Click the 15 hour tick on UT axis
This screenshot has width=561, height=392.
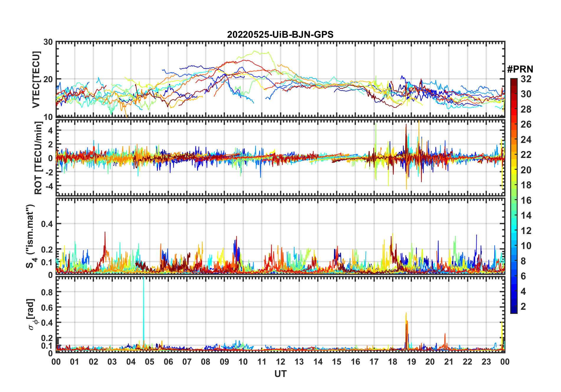(337, 362)
